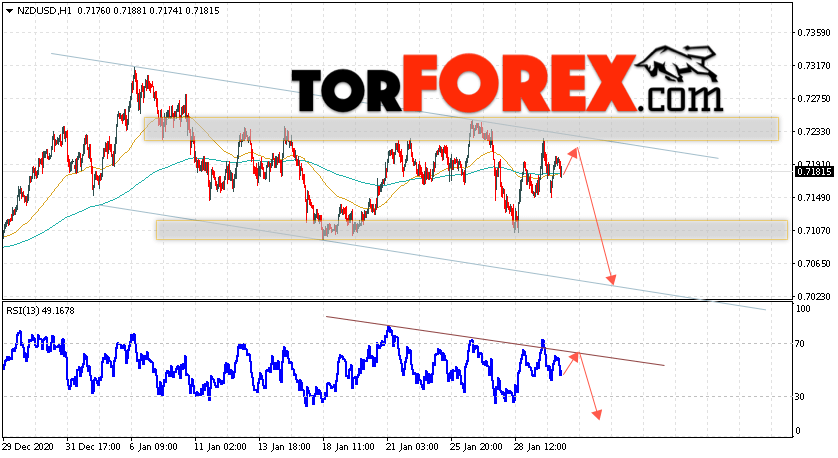Select the NZDUSD,H1 chart title text

tap(44, 11)
